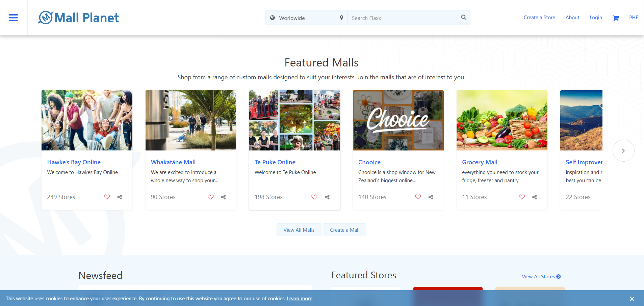Open the Worldwide location selector
This screenshot has width=644, height=306.
point(306,18)
